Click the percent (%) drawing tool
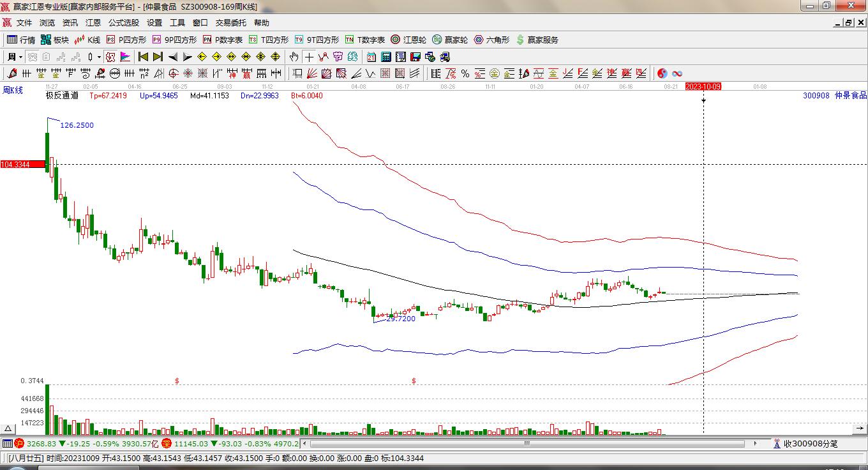 (x=465, y=73)
